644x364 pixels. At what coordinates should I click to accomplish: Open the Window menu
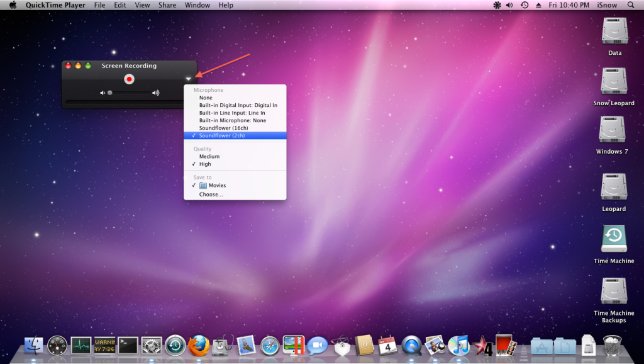[x=197, y=5]
